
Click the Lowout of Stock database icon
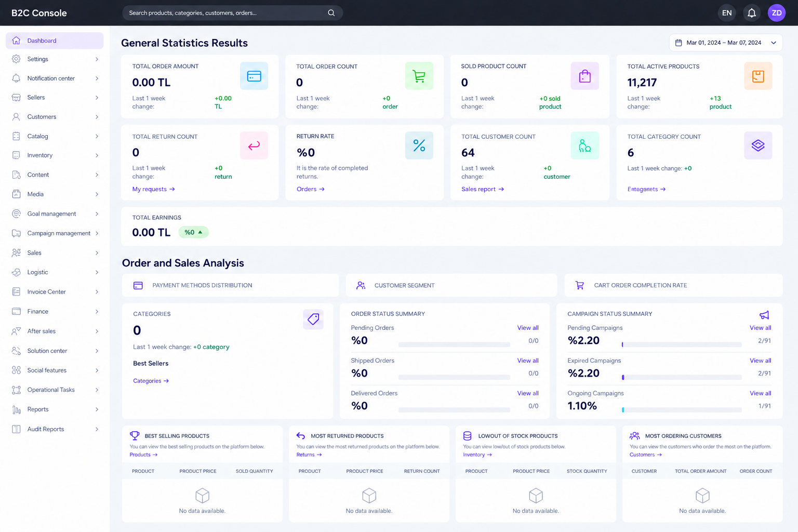click(x=467, y=436)
